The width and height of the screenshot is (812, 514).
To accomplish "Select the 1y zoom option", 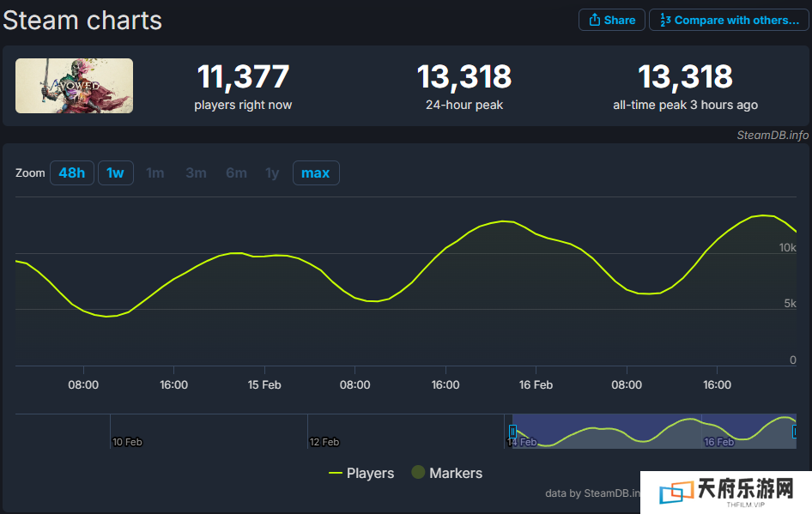I will (x=272, y=172).
